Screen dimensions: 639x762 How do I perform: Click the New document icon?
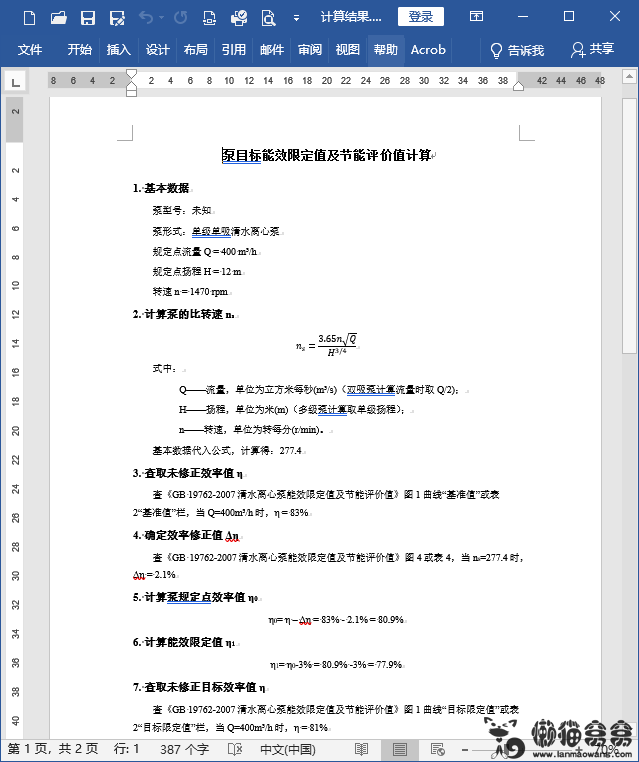point(29,18)
